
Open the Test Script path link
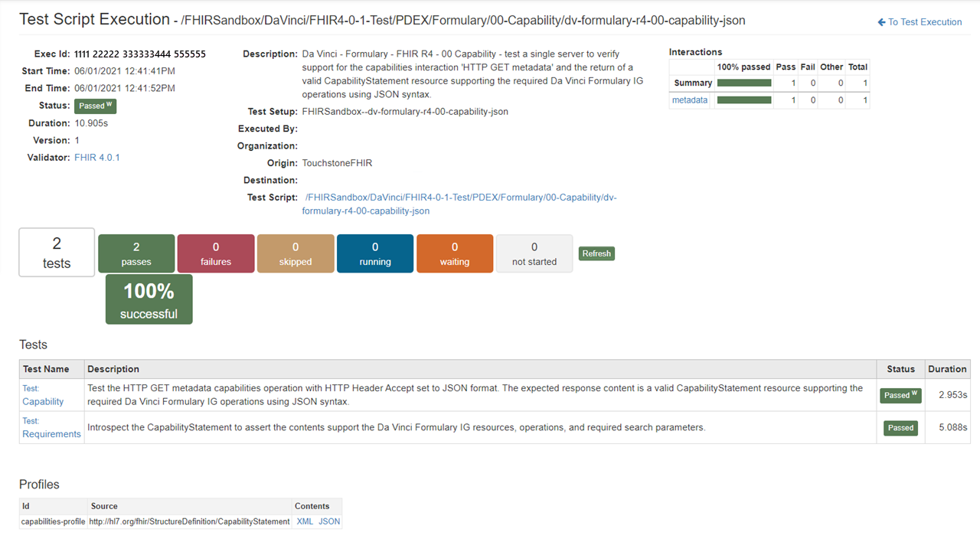tap(460, 204)
